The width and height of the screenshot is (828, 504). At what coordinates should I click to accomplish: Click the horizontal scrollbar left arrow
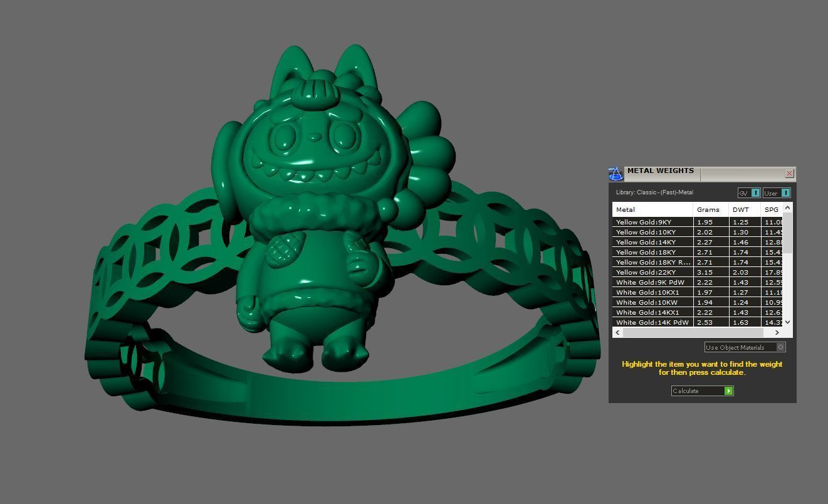(x=617, y=332)
